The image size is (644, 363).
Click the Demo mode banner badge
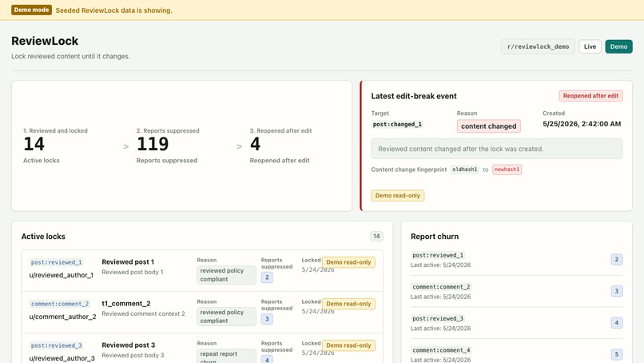click(31, 10)
